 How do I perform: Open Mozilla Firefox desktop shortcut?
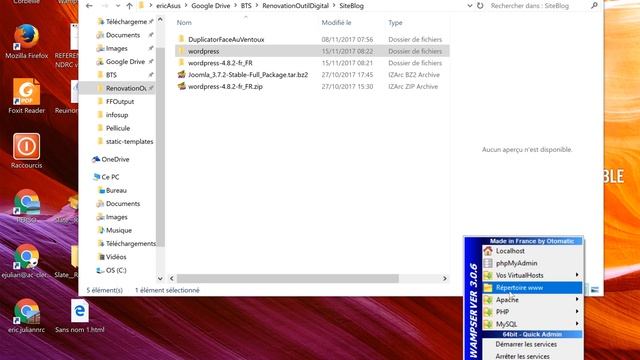(x=27, y=41)
